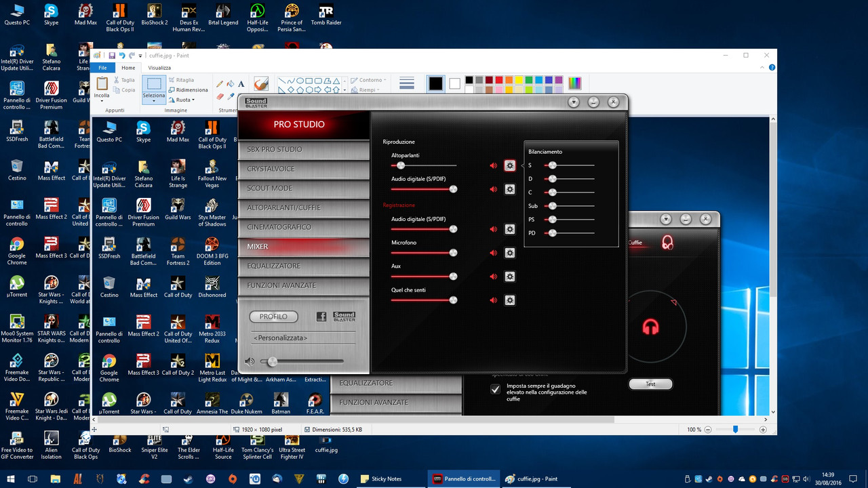The height and width of the screenshot is (488, 868).
Task: Mute the Microfono input
Action: click(x=494, y=253)
